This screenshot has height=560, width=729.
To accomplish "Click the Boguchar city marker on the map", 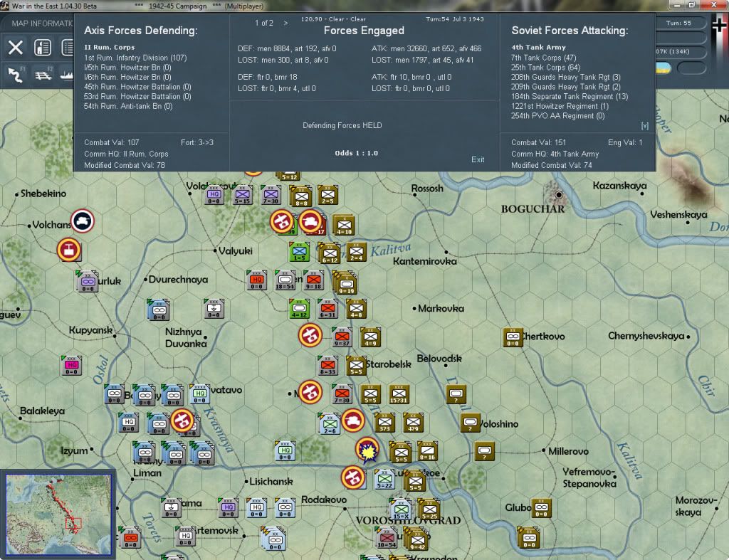I will click(x=559, y=195).
